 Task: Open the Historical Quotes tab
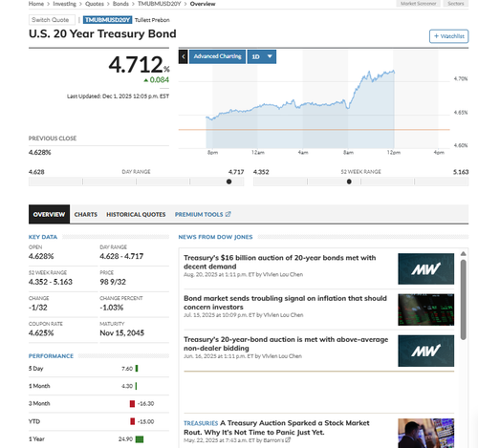[x=136, y=214]
